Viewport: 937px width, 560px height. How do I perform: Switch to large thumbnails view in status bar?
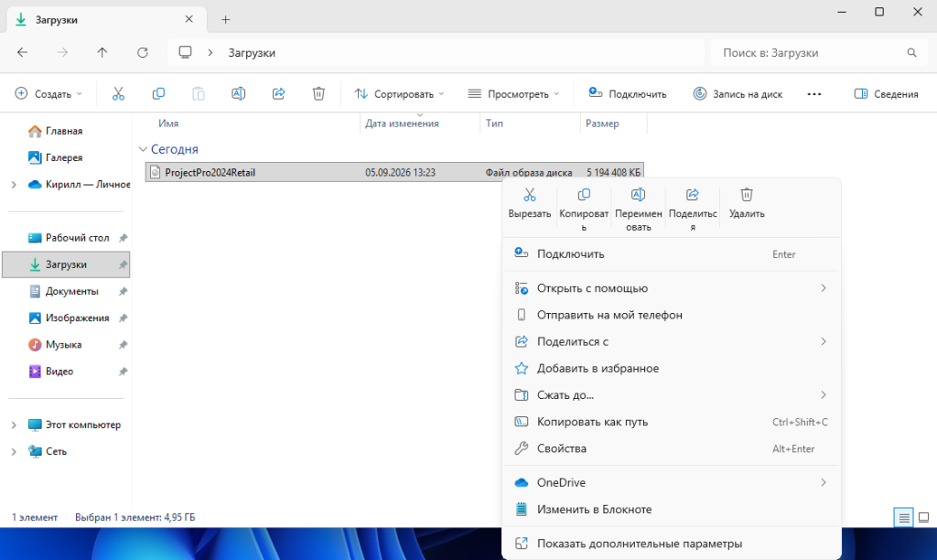(x=924, y=518)
